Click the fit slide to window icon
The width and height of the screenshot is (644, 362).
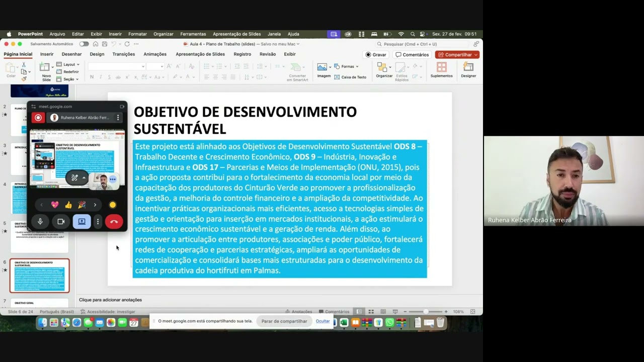472,312
